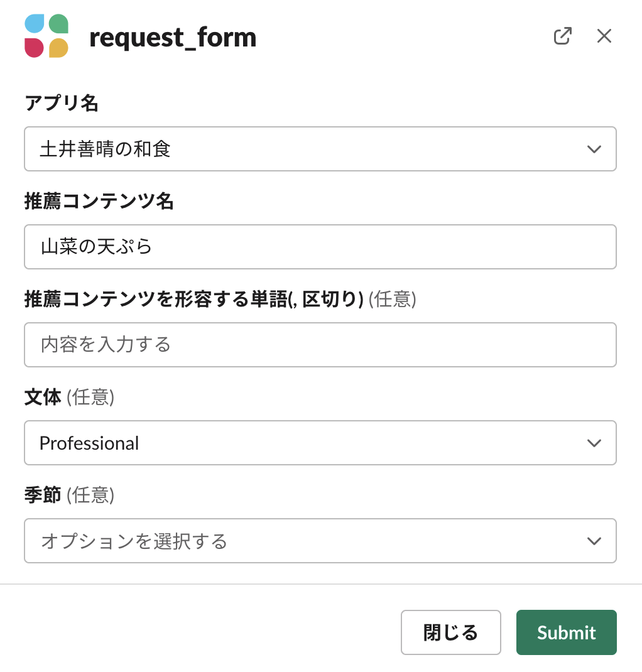Click the アプリ名 field label

[62, 104]
